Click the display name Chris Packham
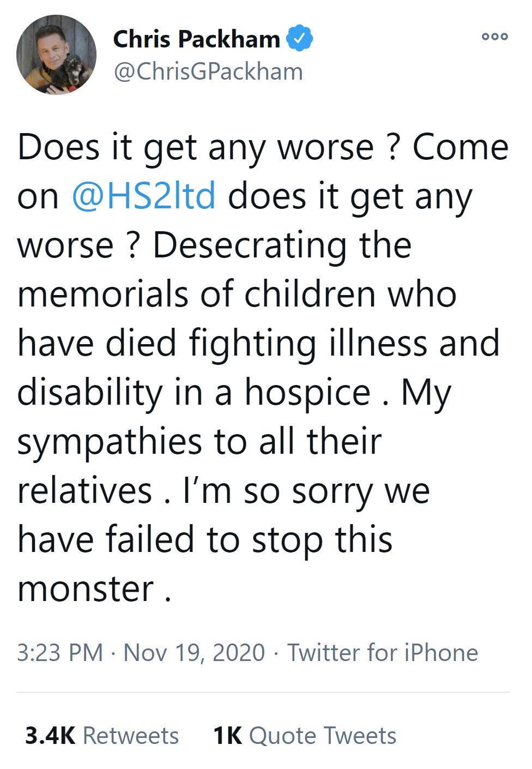 coord(196,39)
